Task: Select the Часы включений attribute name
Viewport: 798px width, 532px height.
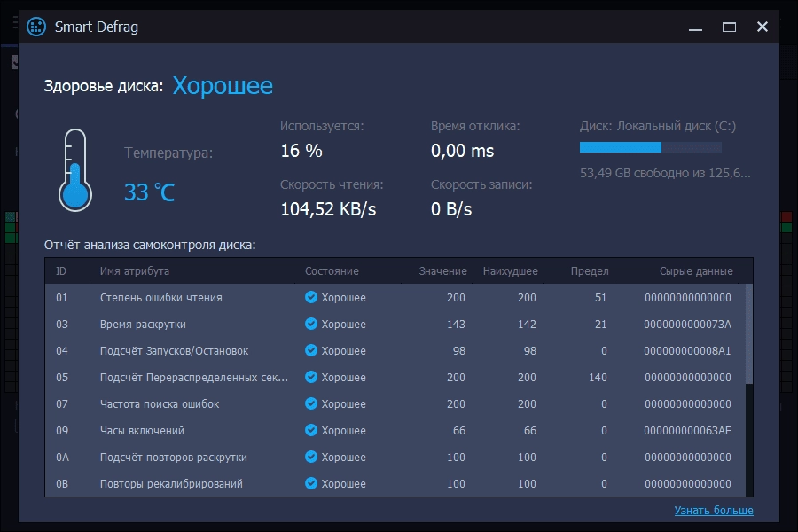Action: (142, 430)
